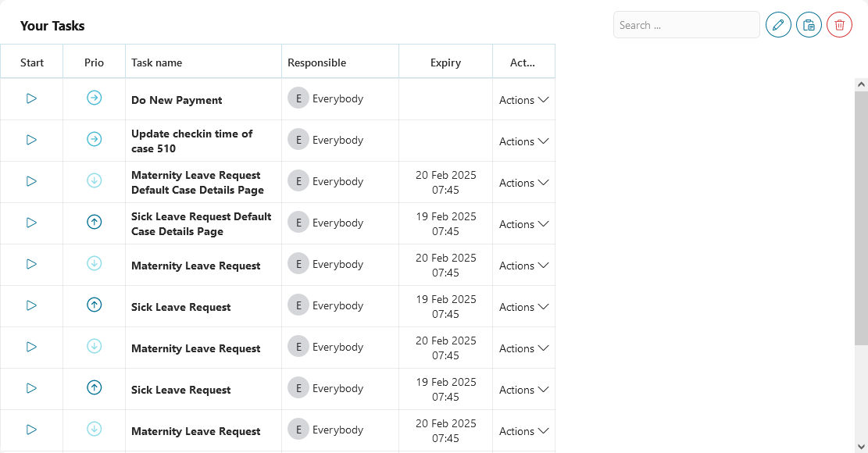Click the scrollbar down arrow
This screenshot has width=868, height=453.
(861, 447)
